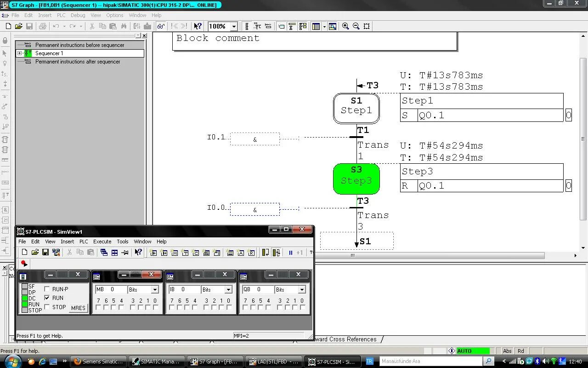This screenshot has width=588, height=368.
Task: Open the Tools menu in PLCSIM
Action: (x=122, y=241)
